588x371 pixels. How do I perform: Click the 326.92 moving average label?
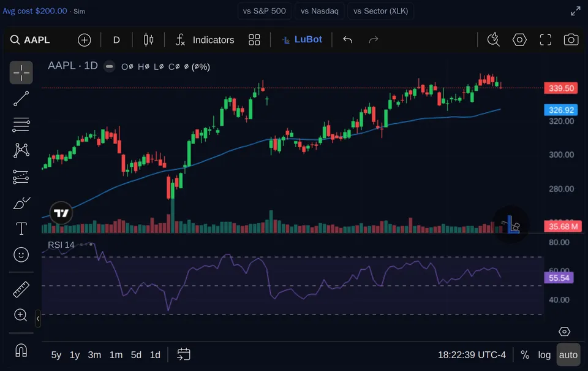(x=561, y=110)
